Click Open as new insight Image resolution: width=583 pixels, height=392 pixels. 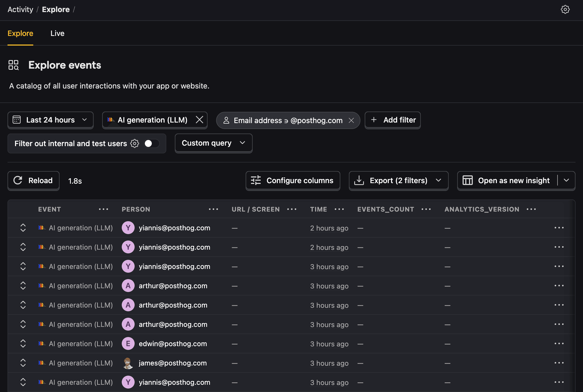[507, 180]
